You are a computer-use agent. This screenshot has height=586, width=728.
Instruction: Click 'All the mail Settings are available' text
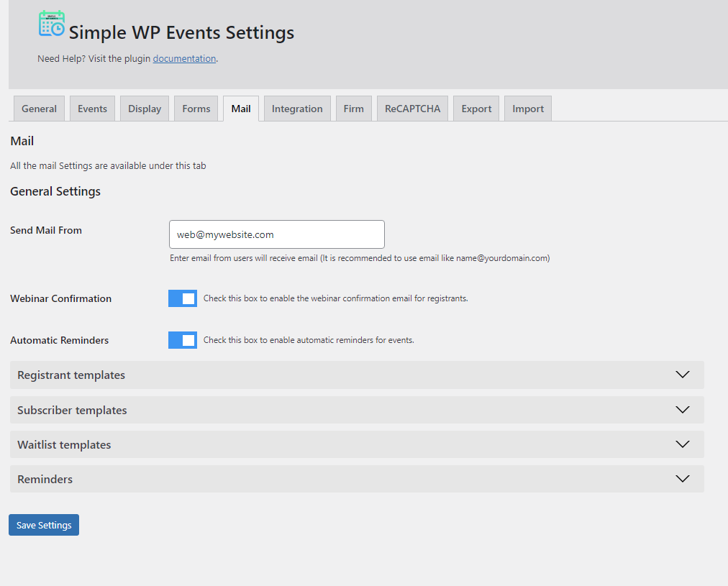[108, 165]
